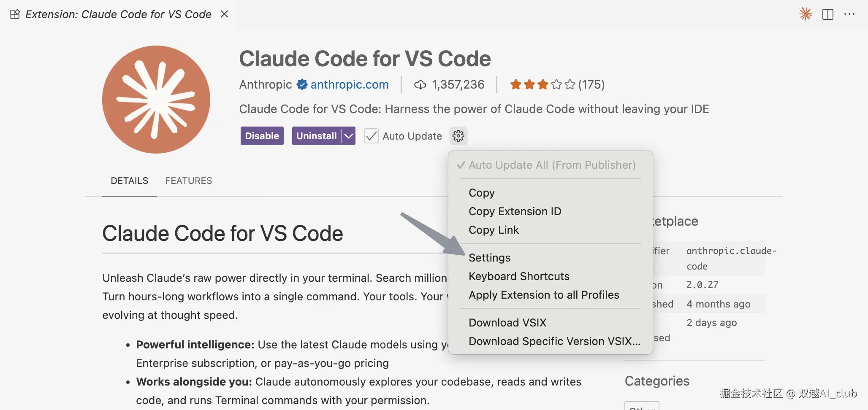
Task: Click Apply Extension to all Profiles
Action: pos(544,295)
